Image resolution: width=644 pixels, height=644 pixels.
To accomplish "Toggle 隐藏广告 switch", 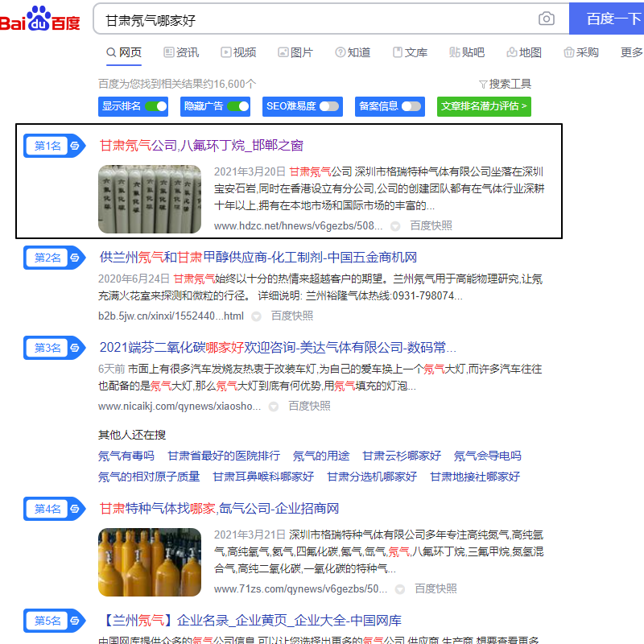I will coord(238,106).
